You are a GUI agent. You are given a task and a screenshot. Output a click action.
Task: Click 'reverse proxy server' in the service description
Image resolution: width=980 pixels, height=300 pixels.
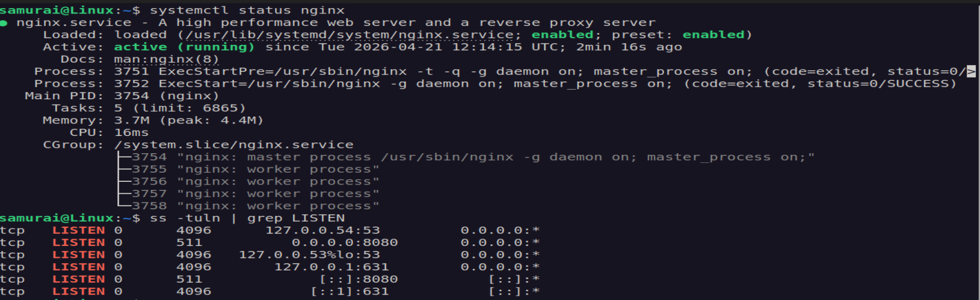click(567, 23)
